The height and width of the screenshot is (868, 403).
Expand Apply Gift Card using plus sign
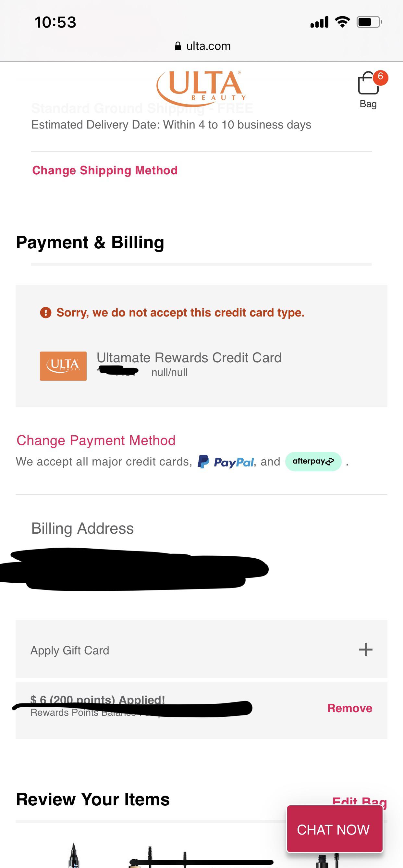[366, 650]
